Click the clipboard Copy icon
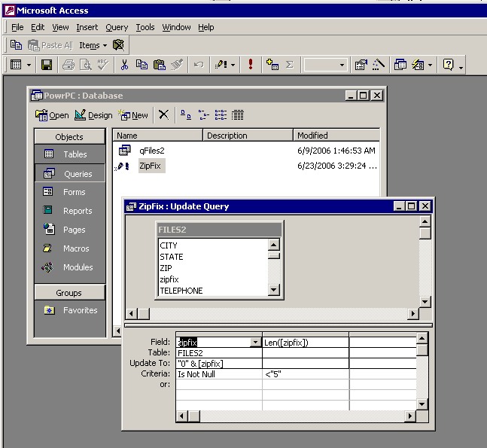This screenshot has width=487, height=448. (x=16, y=45)
